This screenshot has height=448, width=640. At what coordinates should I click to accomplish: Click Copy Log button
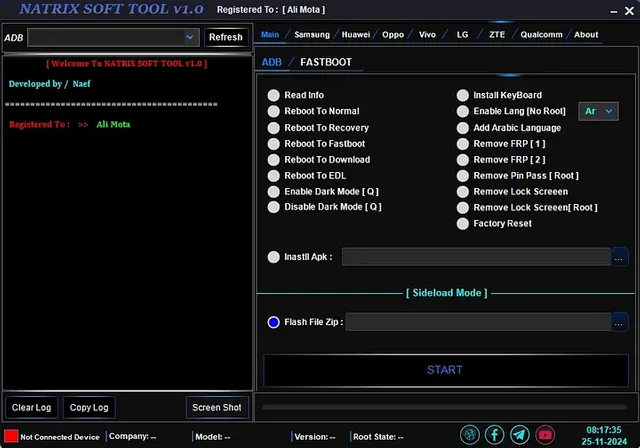89,407
